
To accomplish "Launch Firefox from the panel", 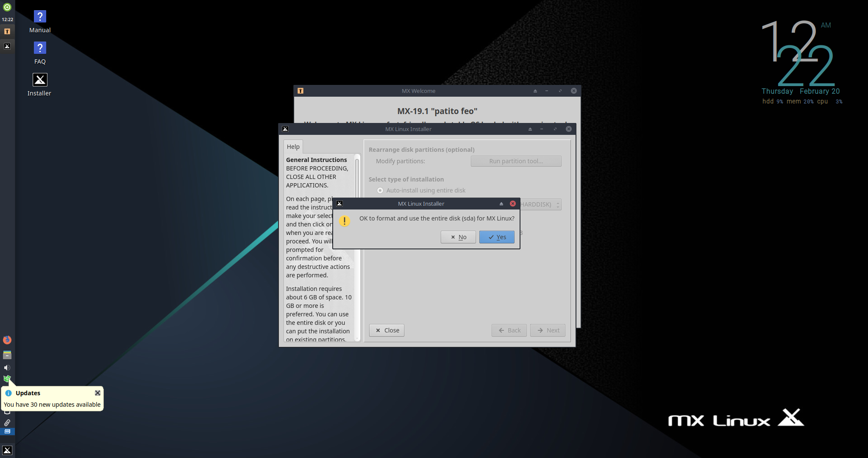I will [7, 340].
